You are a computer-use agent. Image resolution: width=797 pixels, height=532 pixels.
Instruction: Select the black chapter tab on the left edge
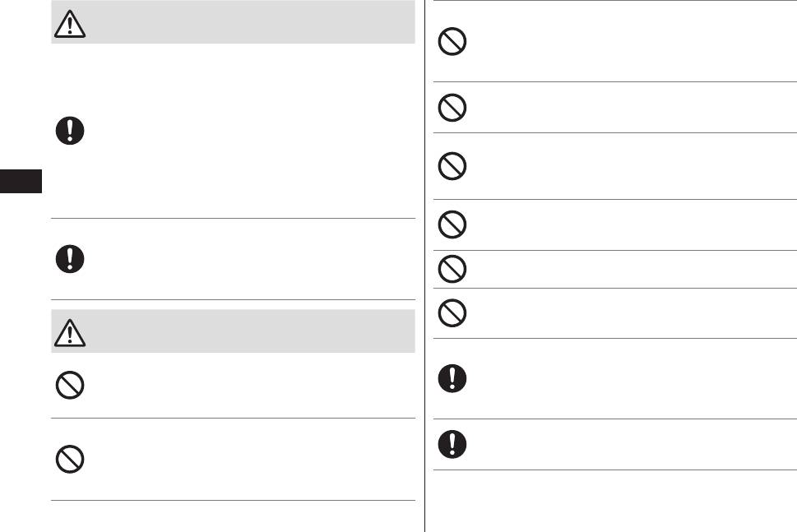(x=21, y=181)
